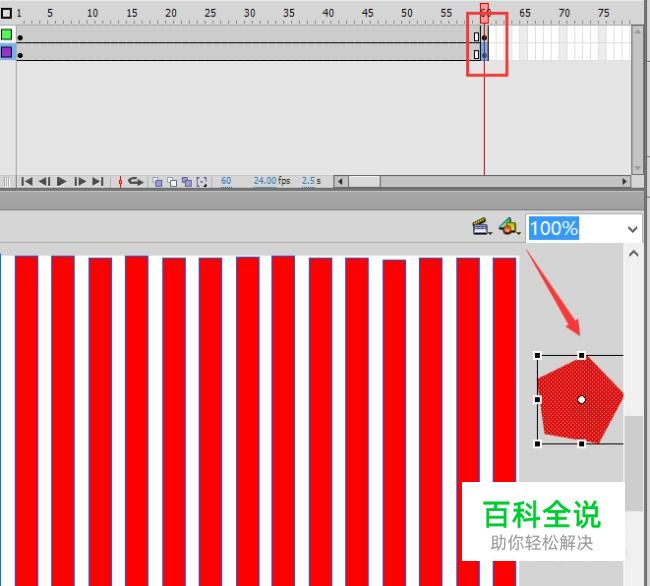Select frame 59 end marker on top layer
Viewport: 650px width, 586px height.
[x=476, y=37]
